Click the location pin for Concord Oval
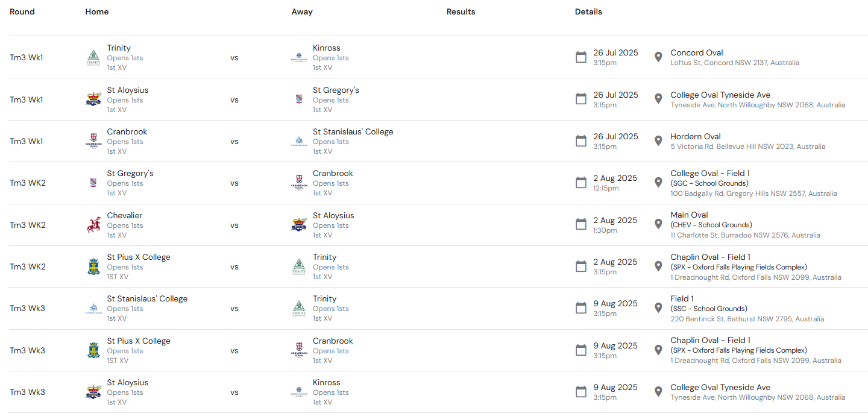 point(658,57)
